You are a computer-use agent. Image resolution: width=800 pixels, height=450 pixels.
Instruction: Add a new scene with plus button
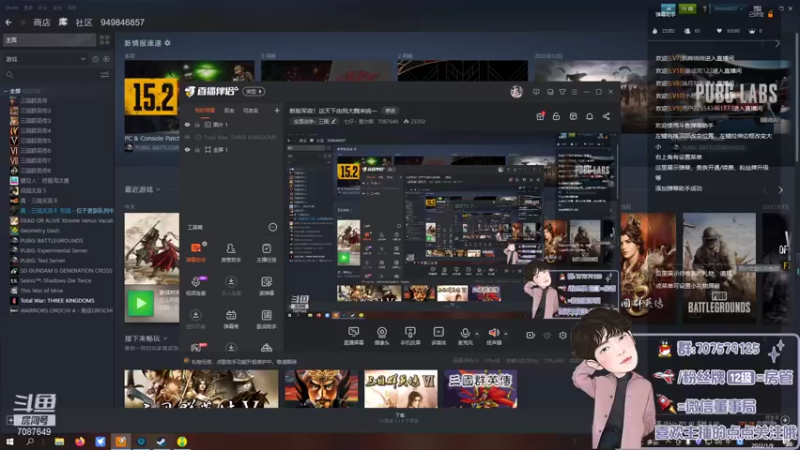(x=277, y=111)
